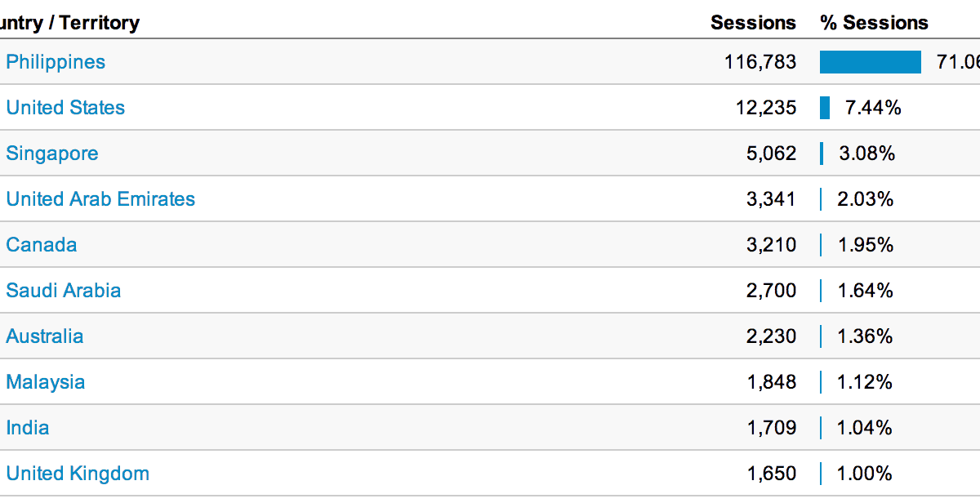The height and width of the screenshot is (503, 980).
Task: Click the Country / Territory column header
Action: click(x=70, y=23)
